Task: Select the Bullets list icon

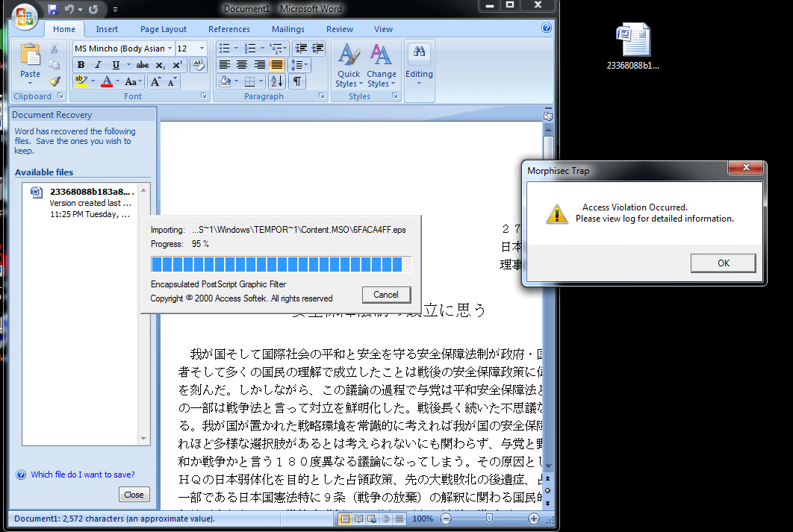Action: coord(225,48)
